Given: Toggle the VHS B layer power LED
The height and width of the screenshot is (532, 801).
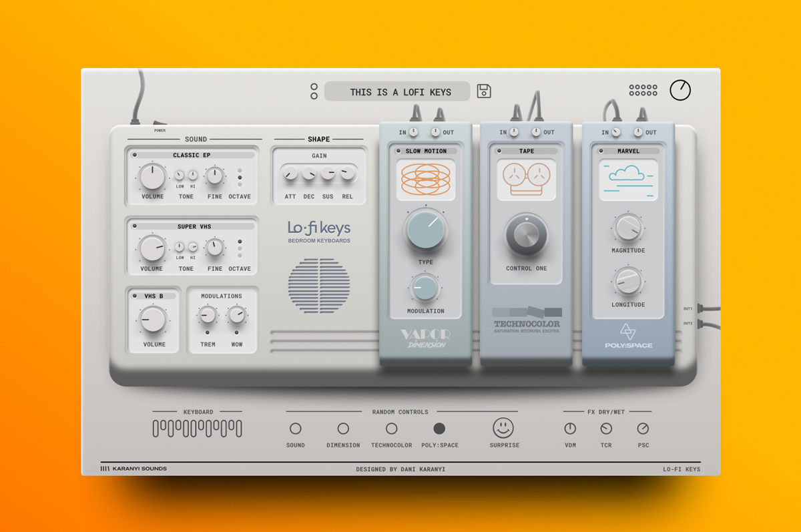Looking at the screenshot, I should [x=135, y=296].
